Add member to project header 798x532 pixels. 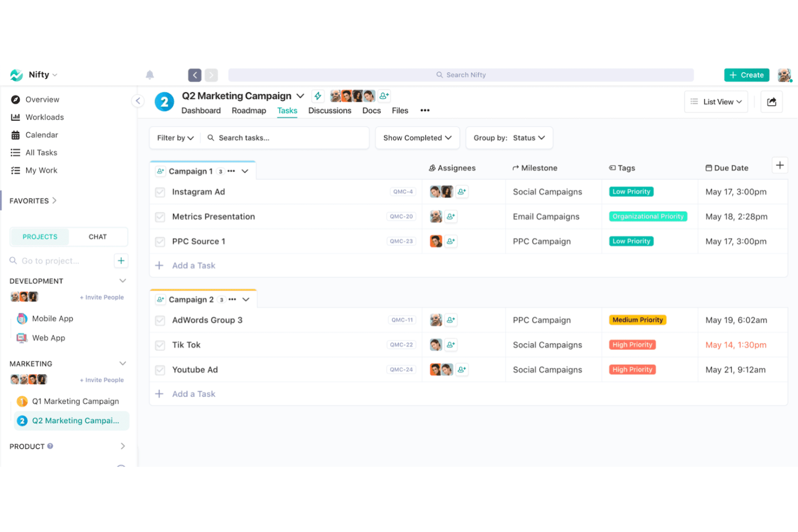[384, 96]
